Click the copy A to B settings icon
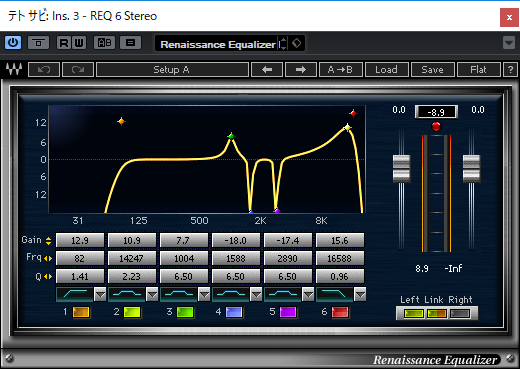The image size is (520, 369). click(x=130, y=43)
